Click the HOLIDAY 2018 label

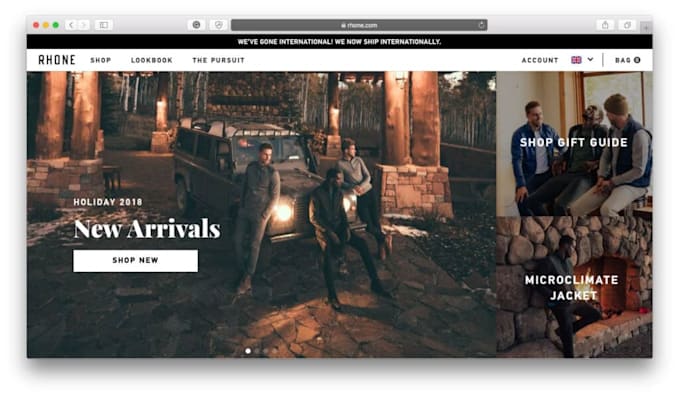108,202
